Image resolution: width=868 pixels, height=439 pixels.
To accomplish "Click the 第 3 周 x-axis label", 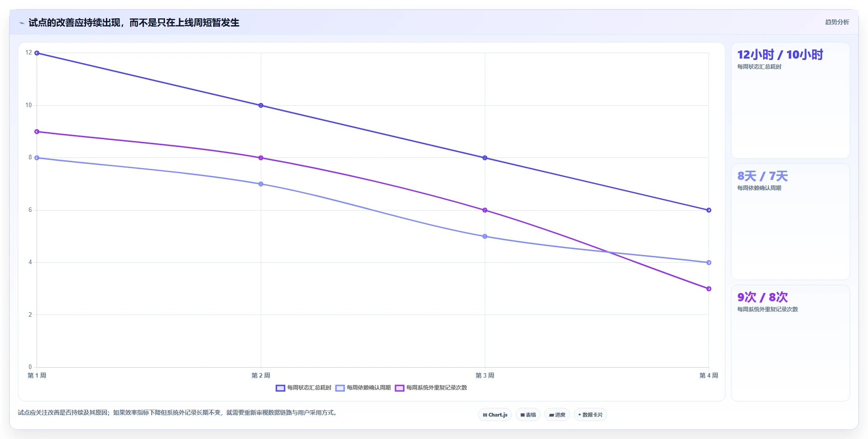I will pyautogui.click(x=484, y=375).
